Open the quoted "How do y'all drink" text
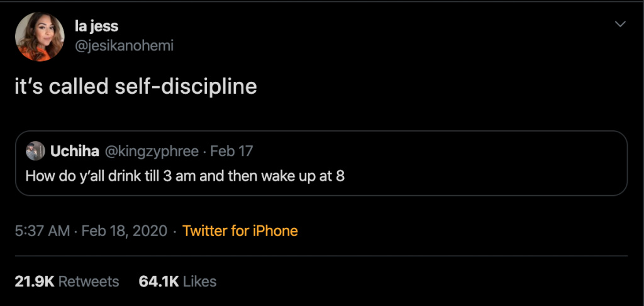The height and width of the screenshot is (306, 644). coord(185,176)
